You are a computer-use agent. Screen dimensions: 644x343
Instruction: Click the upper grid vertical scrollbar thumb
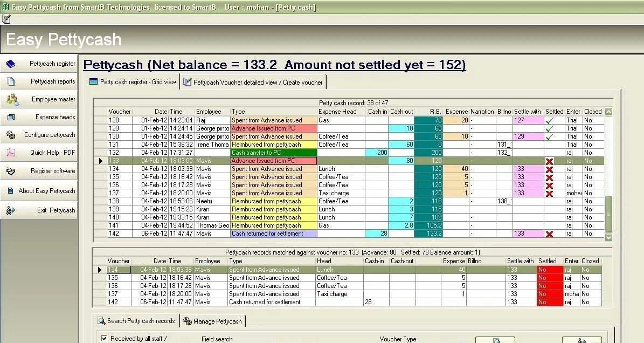tap(608, 214)
